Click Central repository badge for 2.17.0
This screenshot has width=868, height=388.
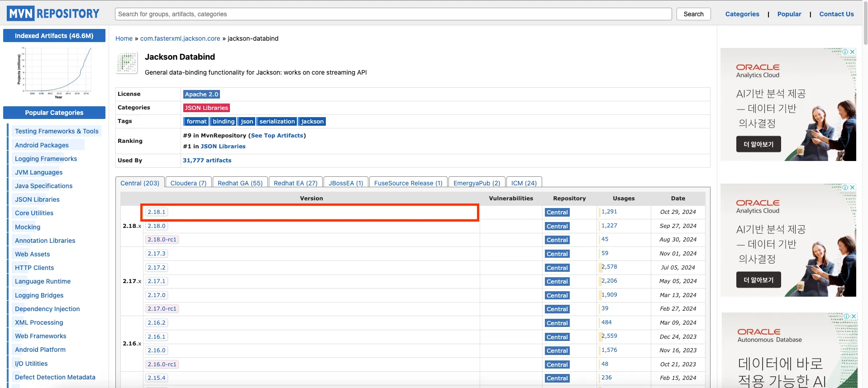click(557, 295)
